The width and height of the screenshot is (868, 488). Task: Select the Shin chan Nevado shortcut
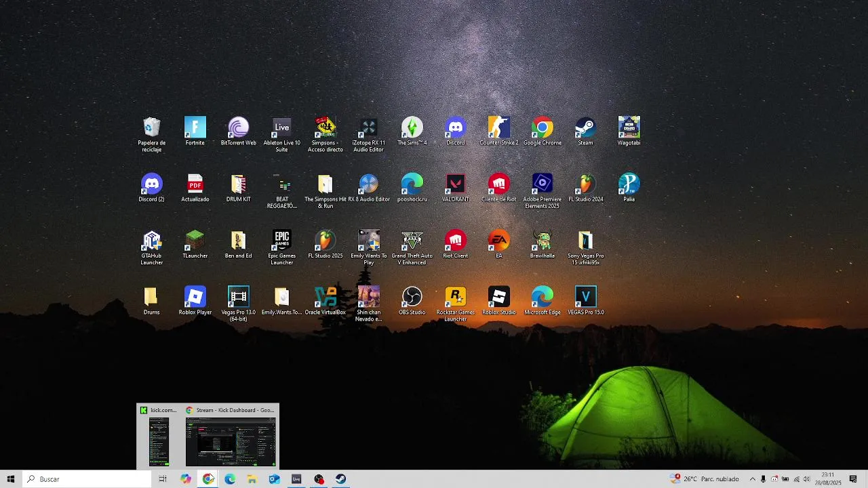pos(369,304)
